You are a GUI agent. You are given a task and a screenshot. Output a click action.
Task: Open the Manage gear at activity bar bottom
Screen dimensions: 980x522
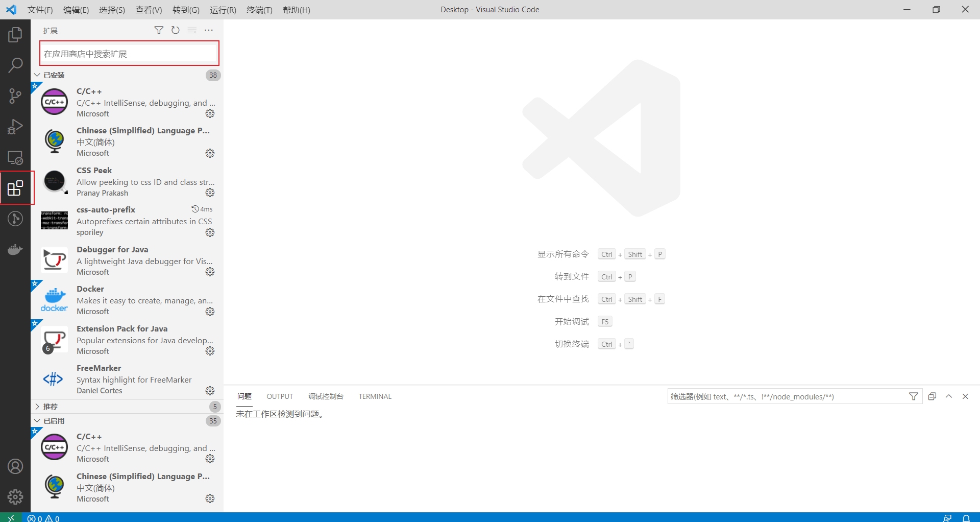[15, 496]
